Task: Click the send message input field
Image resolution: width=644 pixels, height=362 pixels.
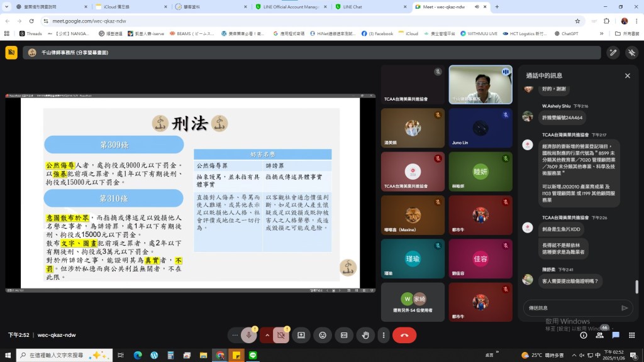Action: [x=569, y=308]
